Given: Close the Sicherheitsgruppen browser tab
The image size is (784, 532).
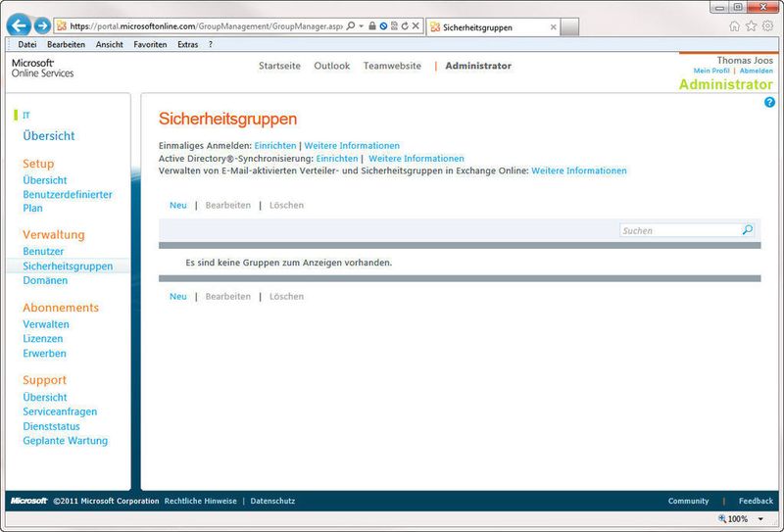Looking at the screenshot, I should tap(553, 27).
